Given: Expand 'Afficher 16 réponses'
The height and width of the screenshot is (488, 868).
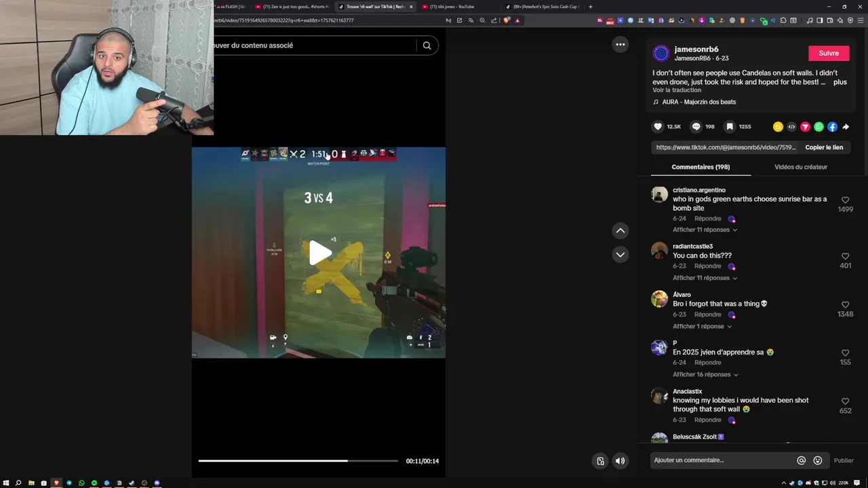Looking at the screenshot, I should click(705, 374).
